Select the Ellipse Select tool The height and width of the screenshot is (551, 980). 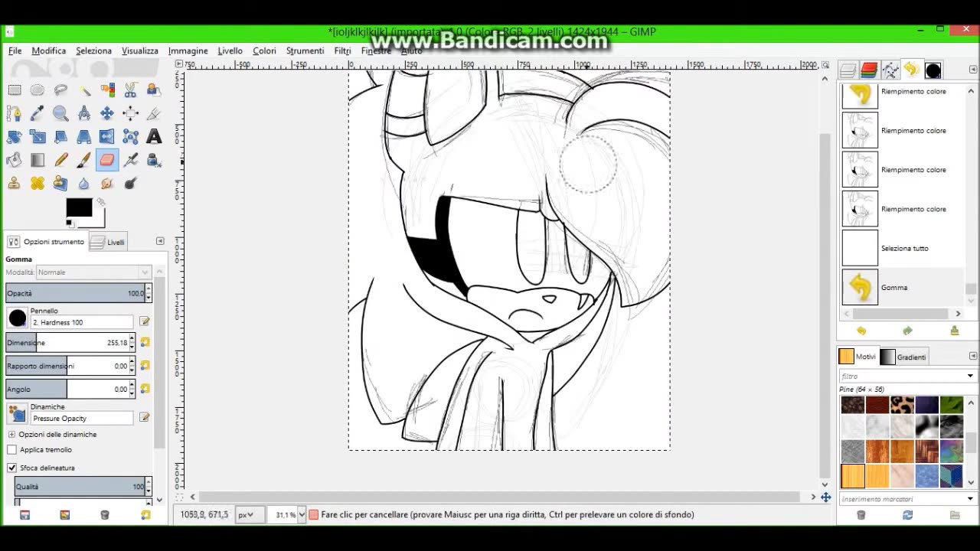(x=37, y=90)
